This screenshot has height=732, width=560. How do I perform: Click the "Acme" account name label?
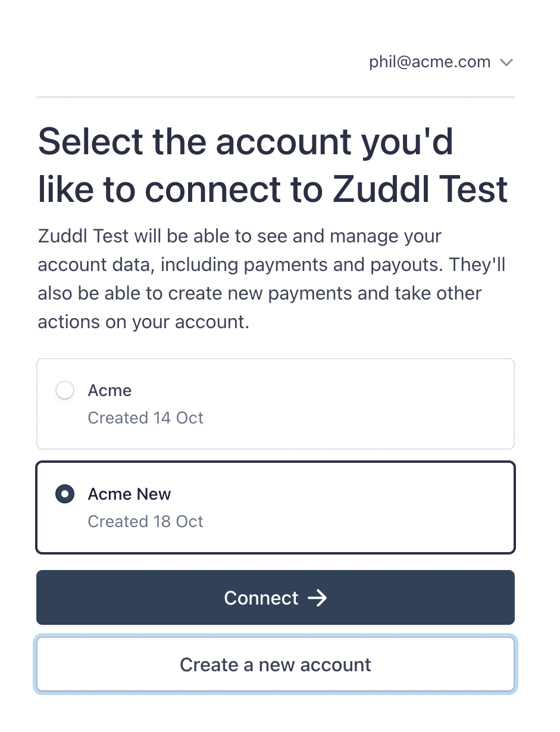click(110, 391)
